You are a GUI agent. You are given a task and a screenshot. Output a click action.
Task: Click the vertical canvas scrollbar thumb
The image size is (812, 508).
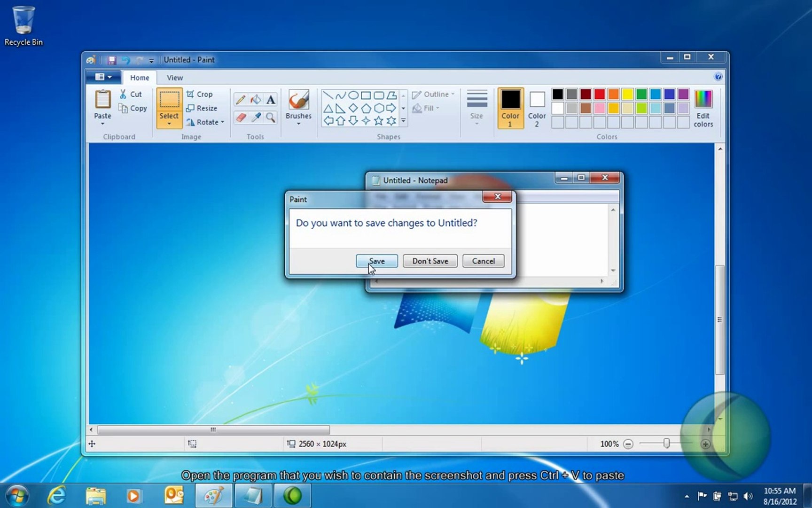click(719, 320)
